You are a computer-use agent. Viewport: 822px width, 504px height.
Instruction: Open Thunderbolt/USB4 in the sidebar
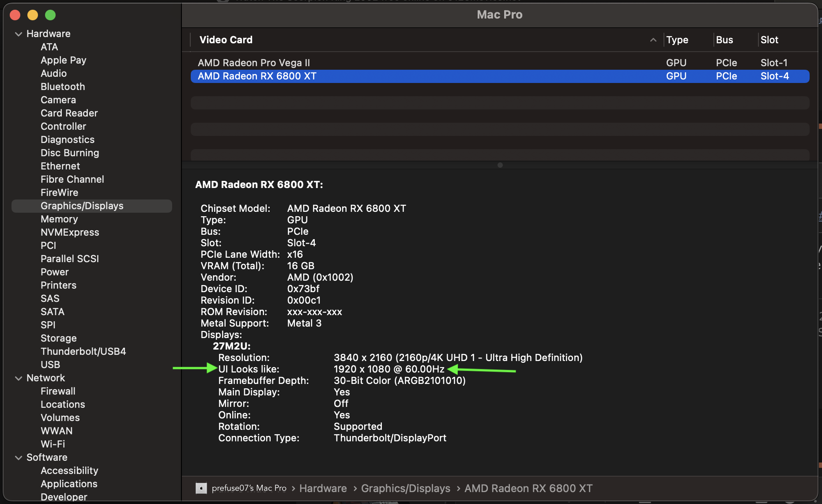coord(83,351)
